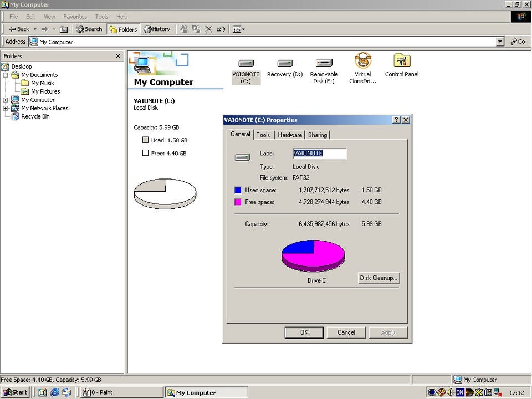The image size is (532, 399).
Task: Click the third quick launch icon
Action: (x=66, y=392)
